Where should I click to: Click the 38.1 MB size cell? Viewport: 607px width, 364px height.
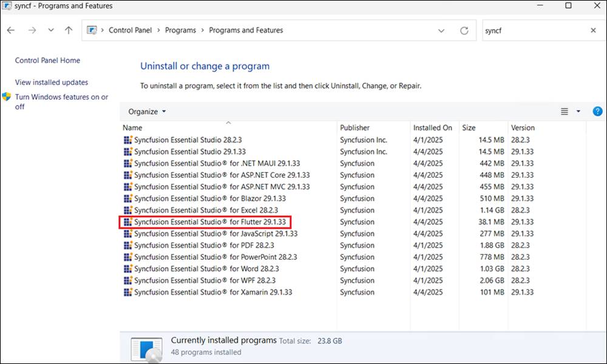[x=491, y=222]
